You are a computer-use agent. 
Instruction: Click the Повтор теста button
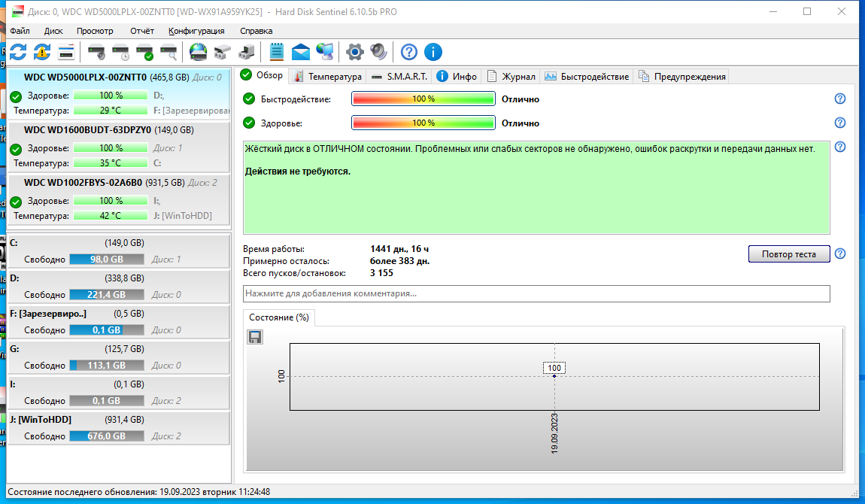point(789,254)
